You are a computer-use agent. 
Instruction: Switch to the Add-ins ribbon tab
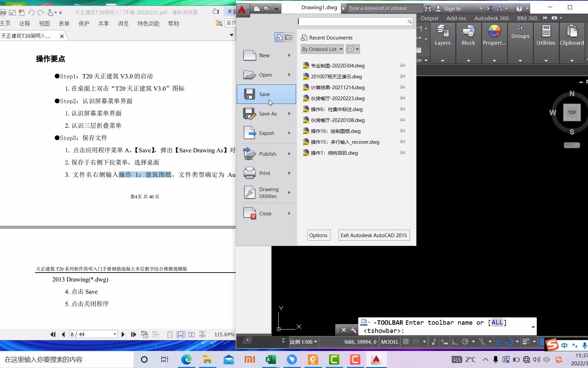pyautogui.click(x=456, y=18)
